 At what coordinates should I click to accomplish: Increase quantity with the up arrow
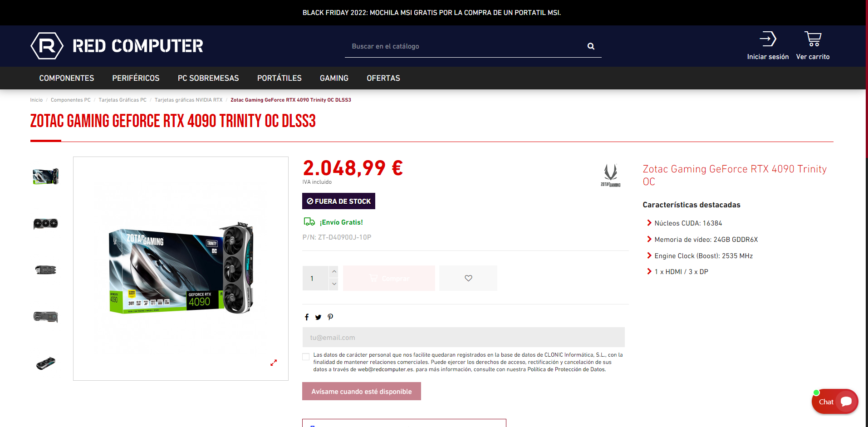click(x=334, y=271)
